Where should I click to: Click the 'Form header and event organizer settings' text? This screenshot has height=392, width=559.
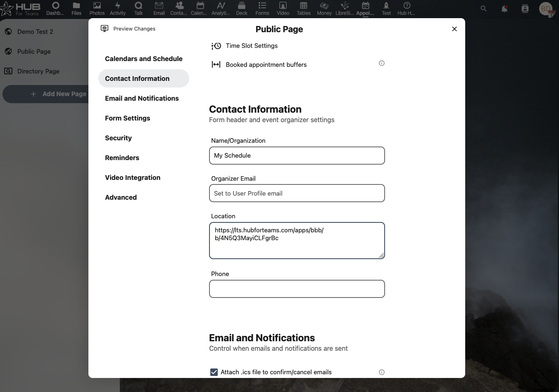[x=272, y=120]
